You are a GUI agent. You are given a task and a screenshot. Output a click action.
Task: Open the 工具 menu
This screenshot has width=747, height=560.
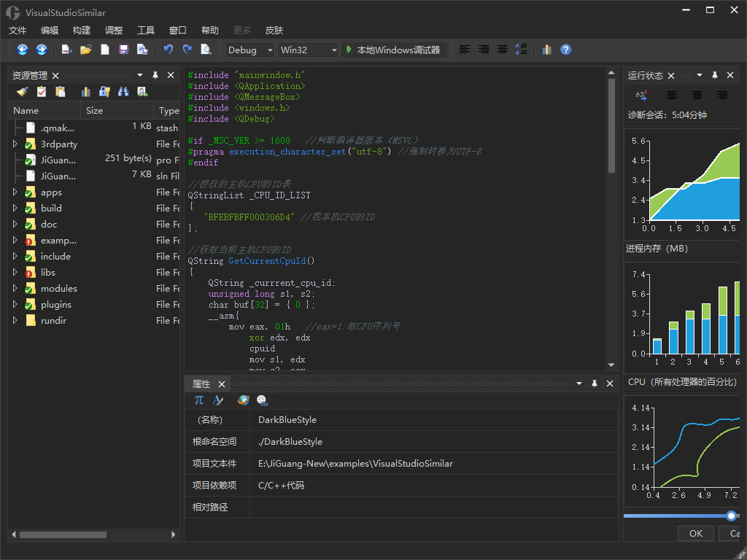pyautogui.click(x=146, y=31)
